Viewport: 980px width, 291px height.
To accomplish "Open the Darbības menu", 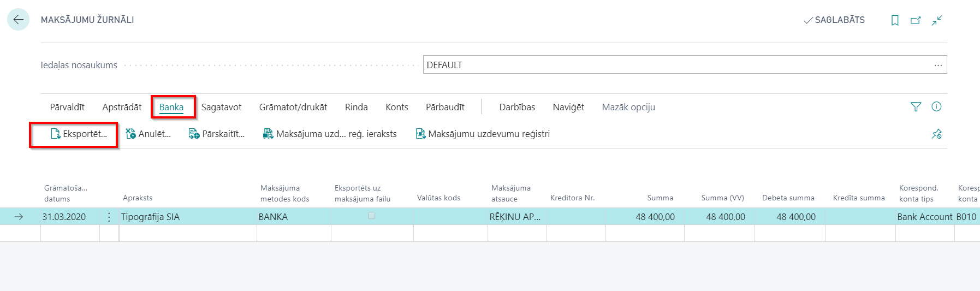I will pyautogui.click(x=517, y=107).
